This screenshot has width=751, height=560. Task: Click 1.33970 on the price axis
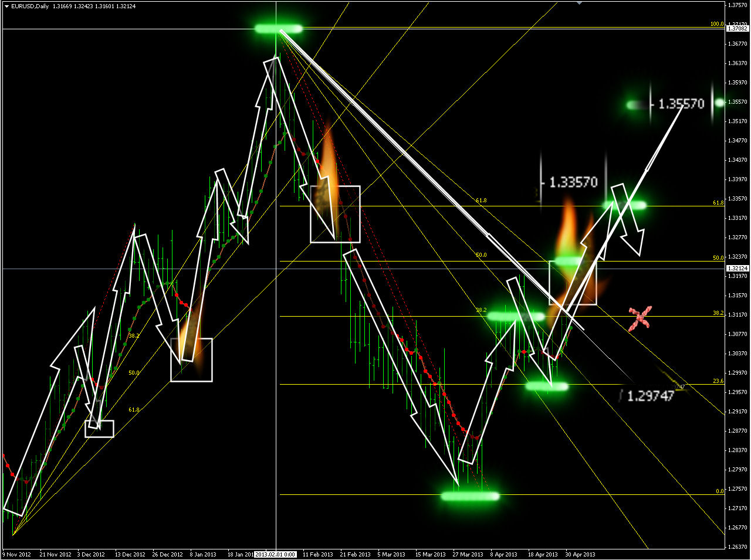click(739, 179)
